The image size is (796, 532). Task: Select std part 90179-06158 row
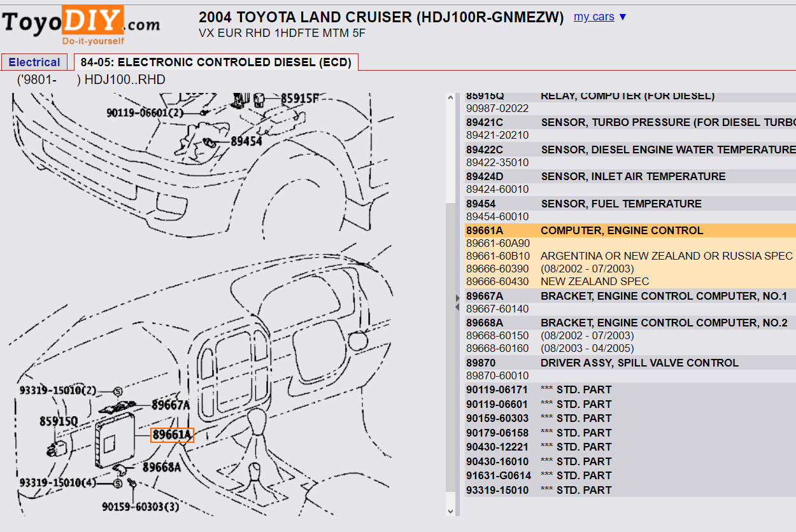(630, 433)
